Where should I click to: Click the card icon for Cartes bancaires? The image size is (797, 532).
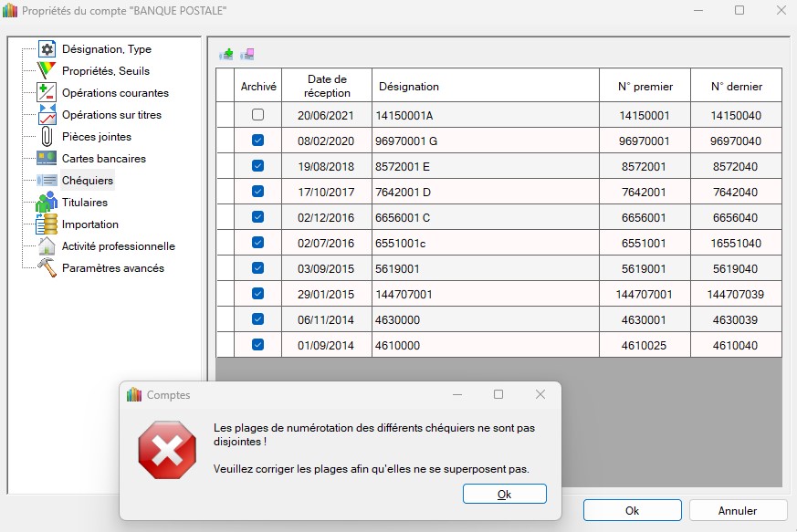47,159
